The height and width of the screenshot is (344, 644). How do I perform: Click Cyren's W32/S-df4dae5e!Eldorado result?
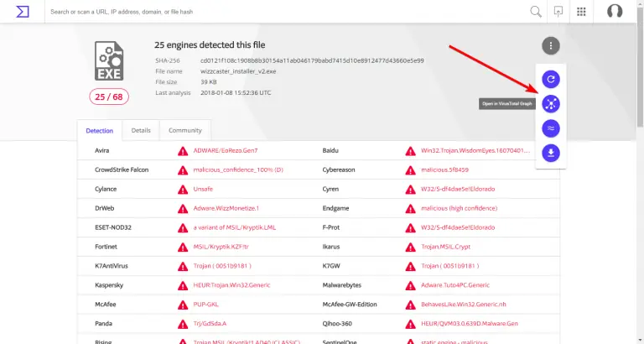458,189
